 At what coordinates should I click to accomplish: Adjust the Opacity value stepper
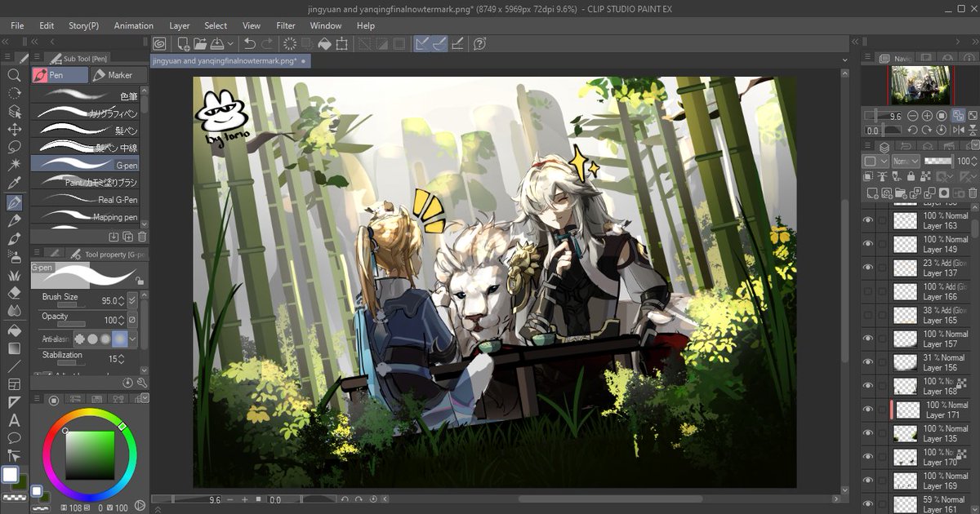tap(122, 321)
